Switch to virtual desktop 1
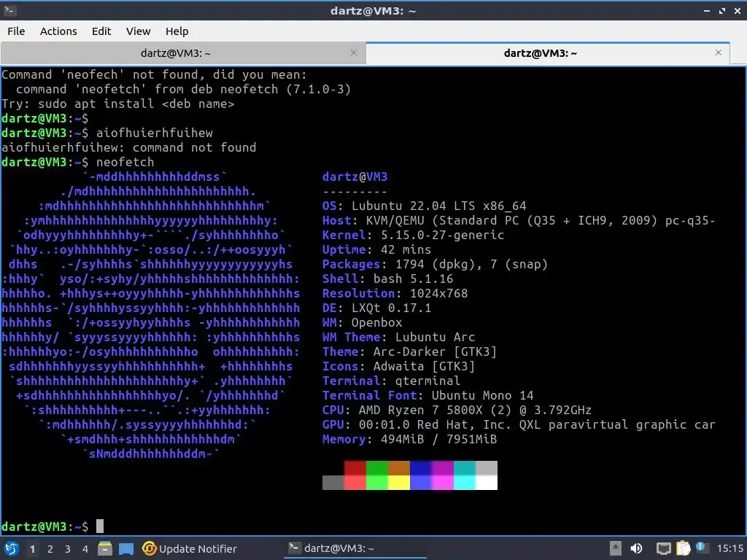 [32, 549]
